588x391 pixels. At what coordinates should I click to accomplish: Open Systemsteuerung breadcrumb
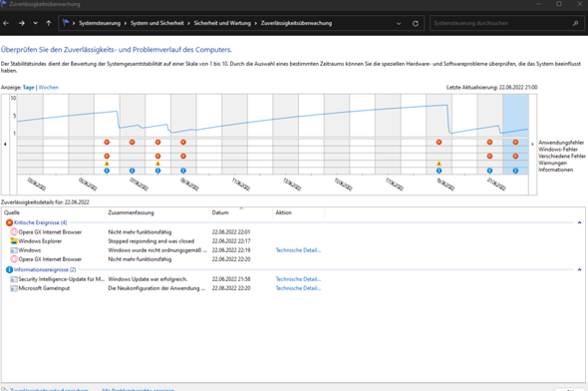[x=100, y=23]
